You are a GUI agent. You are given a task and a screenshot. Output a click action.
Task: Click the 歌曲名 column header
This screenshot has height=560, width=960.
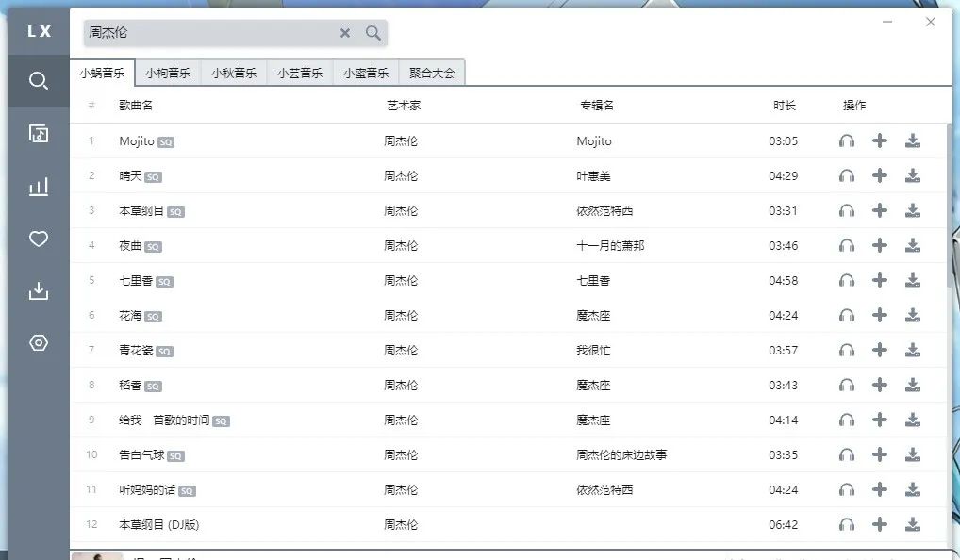coord(136,106)
